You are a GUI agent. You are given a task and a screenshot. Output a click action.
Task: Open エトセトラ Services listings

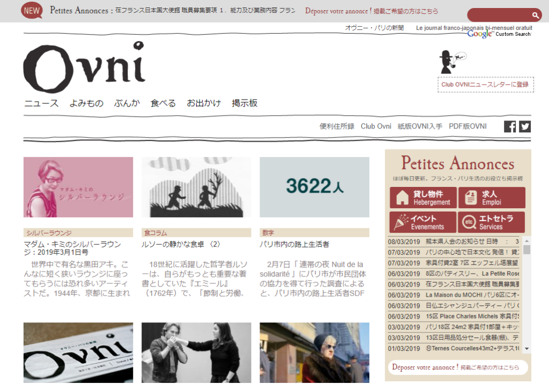pos(492,222)
